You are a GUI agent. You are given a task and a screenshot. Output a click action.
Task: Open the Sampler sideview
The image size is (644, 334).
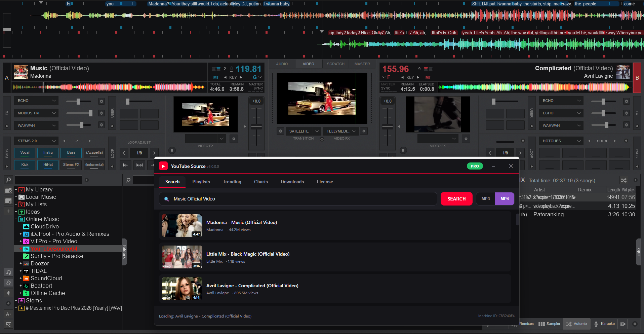[549, 324]
